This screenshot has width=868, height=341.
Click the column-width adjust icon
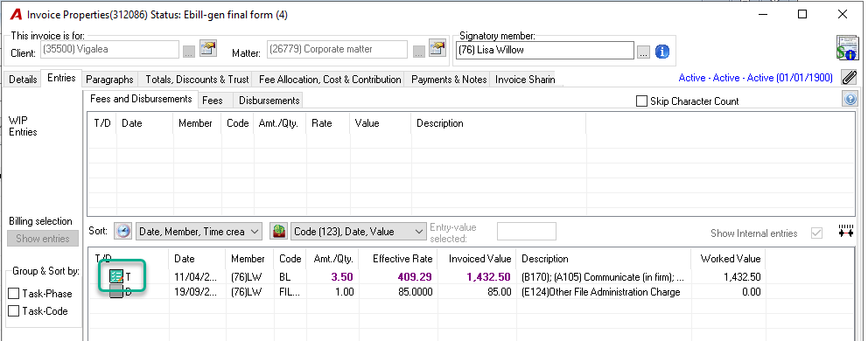[x=845, y=232]
